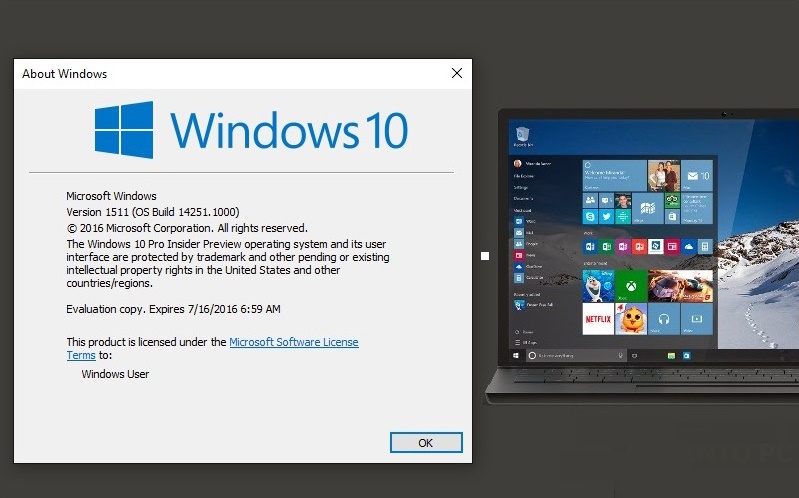This screenshot has width=799, height=498.
Task: Open the Mail tile showing 10
Action: tap(697, 176)
